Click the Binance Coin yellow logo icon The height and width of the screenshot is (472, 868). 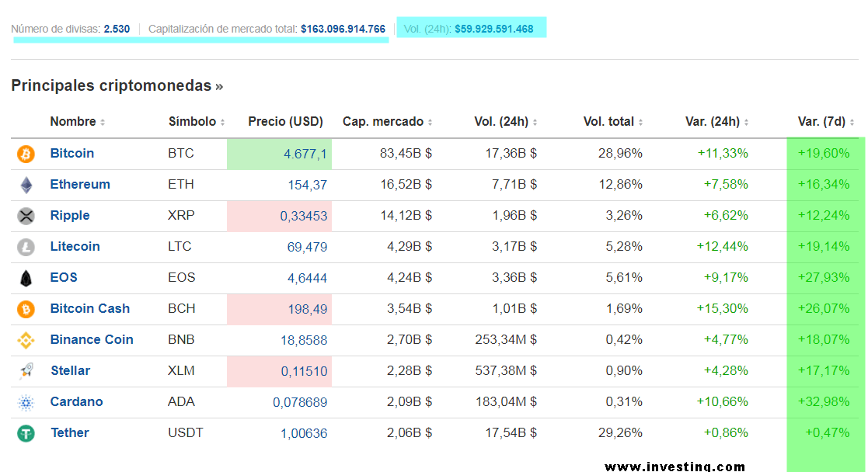pyautogui.click(x=26, y=340)
